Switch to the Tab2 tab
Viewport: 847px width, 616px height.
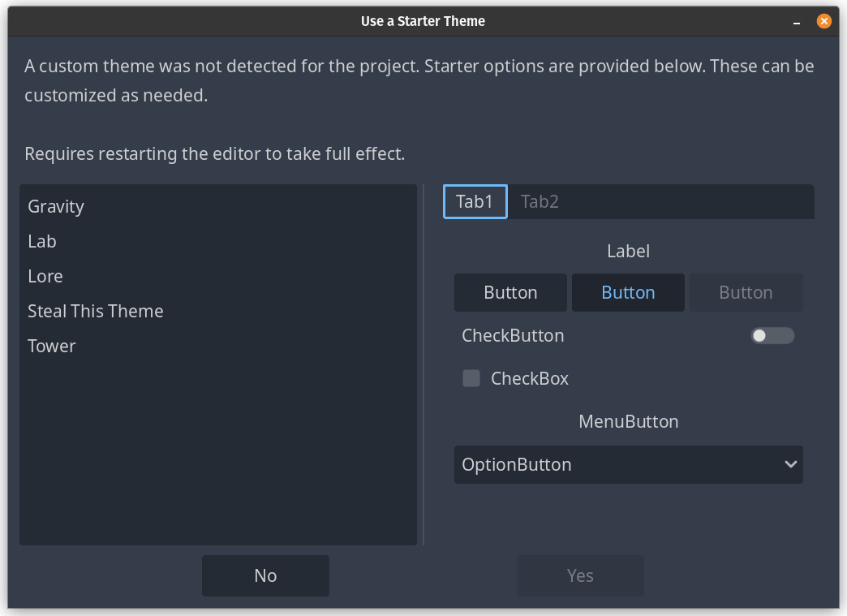(x=540, y=202)
